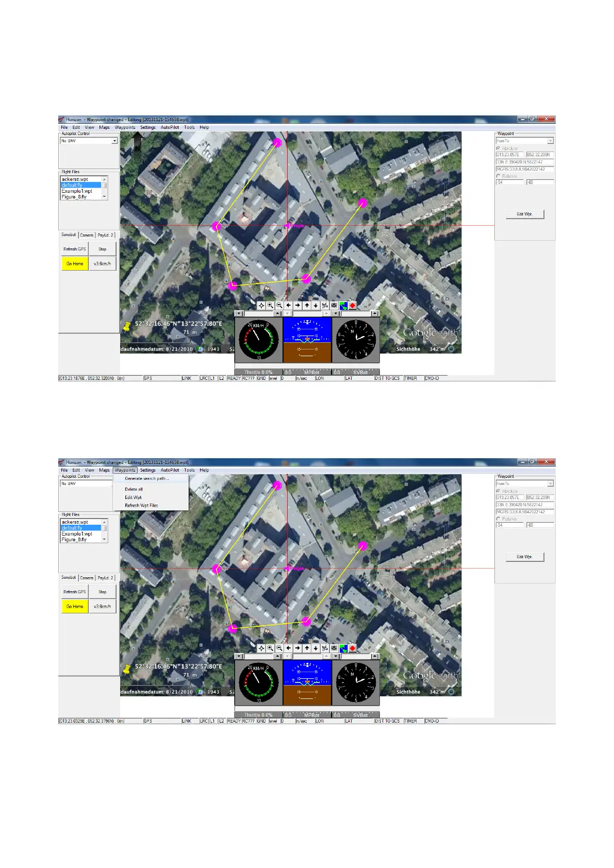Click the center-map crosshair icon in upper screenshot
Image resolution: width=614 pixels, height=868 pixels.
point(261,305)
